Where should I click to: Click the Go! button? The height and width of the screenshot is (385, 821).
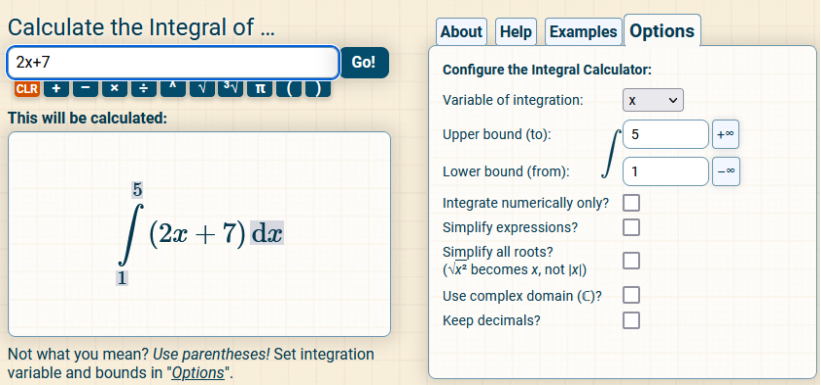(364, 62)
